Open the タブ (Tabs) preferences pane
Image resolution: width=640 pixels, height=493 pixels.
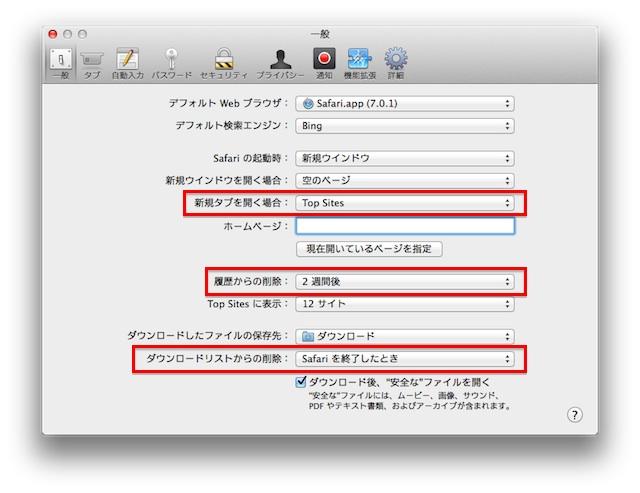pyautogui.click(x=92, y=64)
